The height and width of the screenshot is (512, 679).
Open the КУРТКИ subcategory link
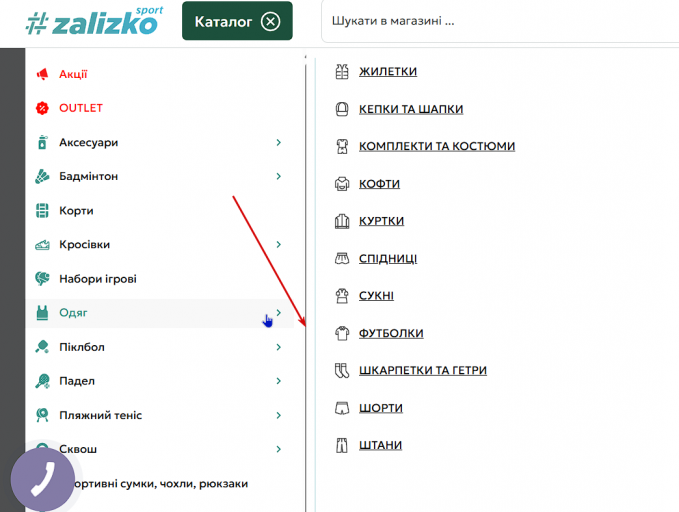pyautogui.click(x=382, y=221)
